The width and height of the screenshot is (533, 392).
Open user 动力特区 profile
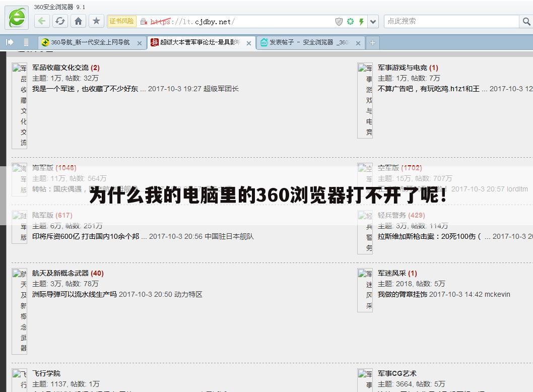188,294
